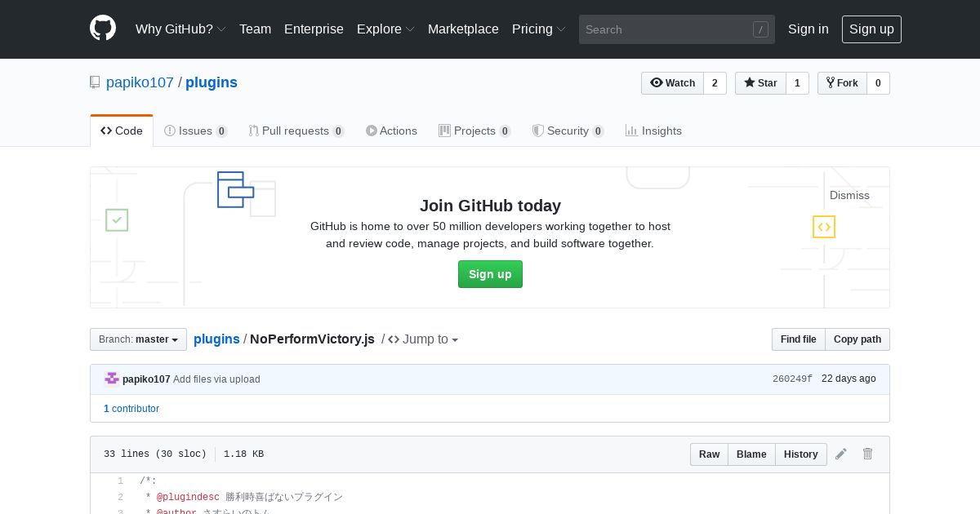This screenshot has height=514, width=980.
Task: Open the Why GitHub? dropdown menu
Action: (180, 29)
